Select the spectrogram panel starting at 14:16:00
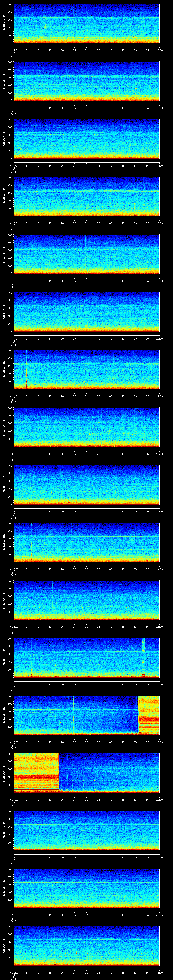 [x=87, y=139]
